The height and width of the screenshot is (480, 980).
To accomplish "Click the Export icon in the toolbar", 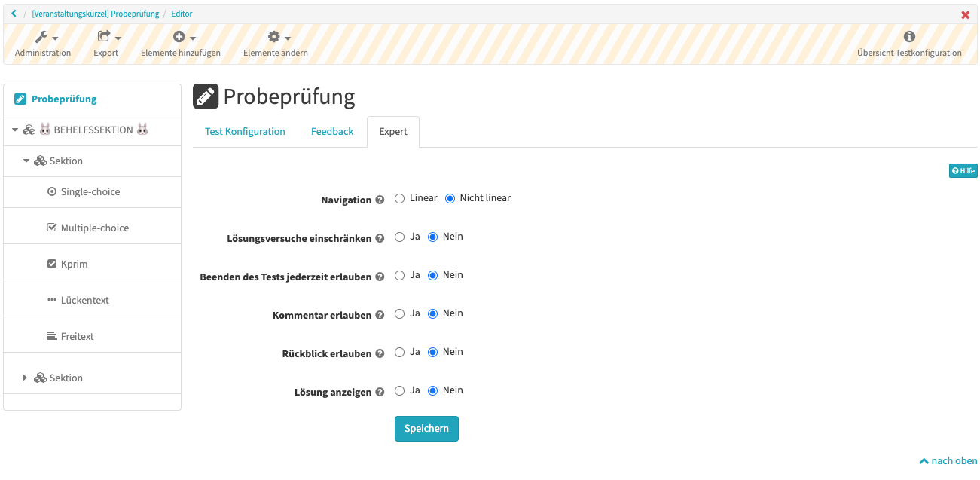I will (102, 35).
